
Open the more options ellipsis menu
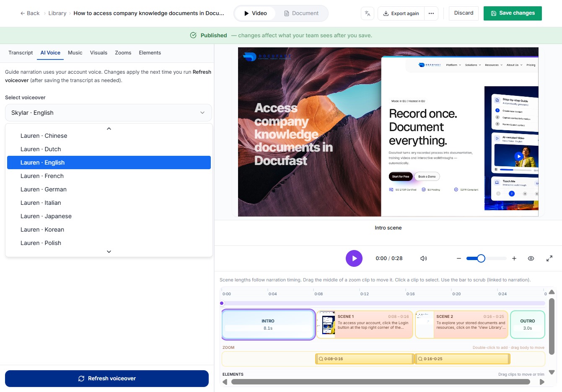coord(431,13)
